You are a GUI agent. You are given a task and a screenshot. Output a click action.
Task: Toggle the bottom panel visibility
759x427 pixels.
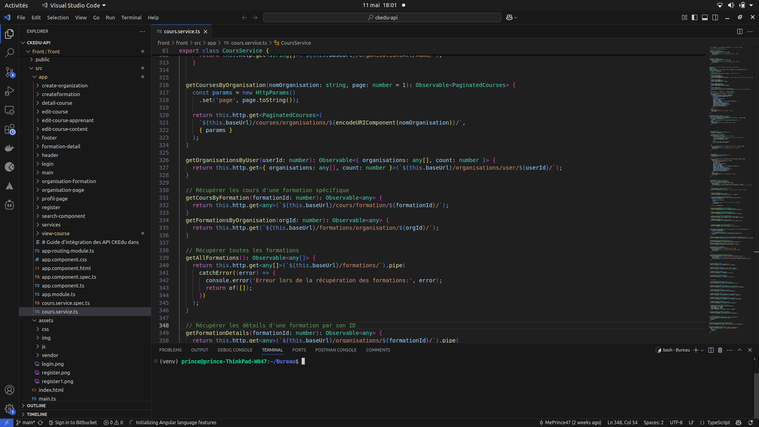pos(705,17)
